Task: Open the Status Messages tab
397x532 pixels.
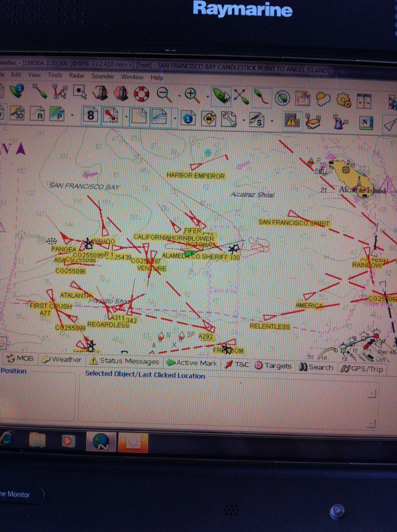Action: 125,361
